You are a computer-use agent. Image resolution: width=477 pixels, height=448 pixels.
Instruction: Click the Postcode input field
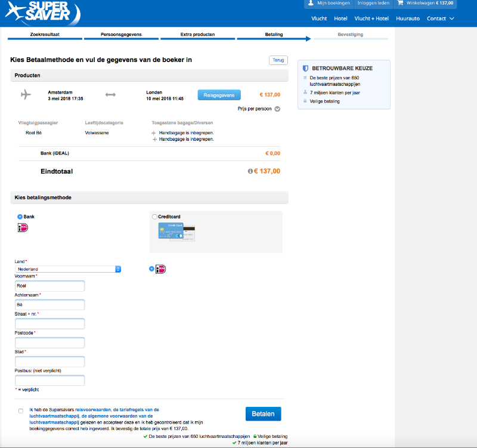pyautogui.click(x=49, y=342)
